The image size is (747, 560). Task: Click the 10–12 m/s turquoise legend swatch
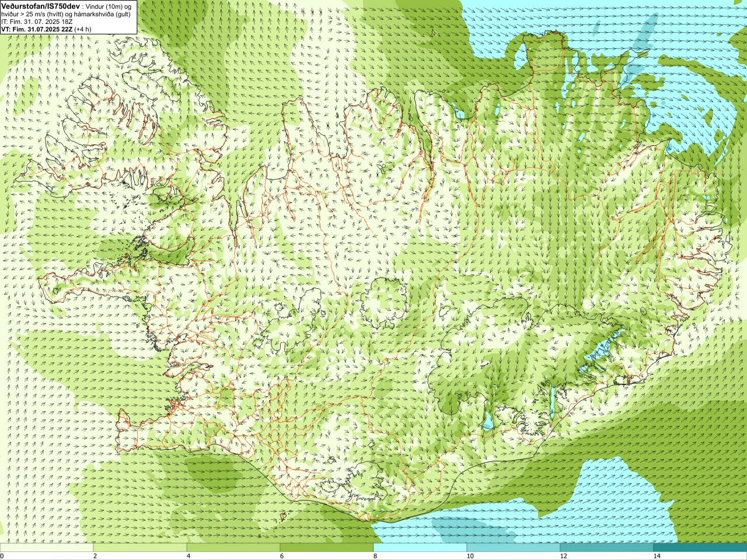(x=514, y=548)
